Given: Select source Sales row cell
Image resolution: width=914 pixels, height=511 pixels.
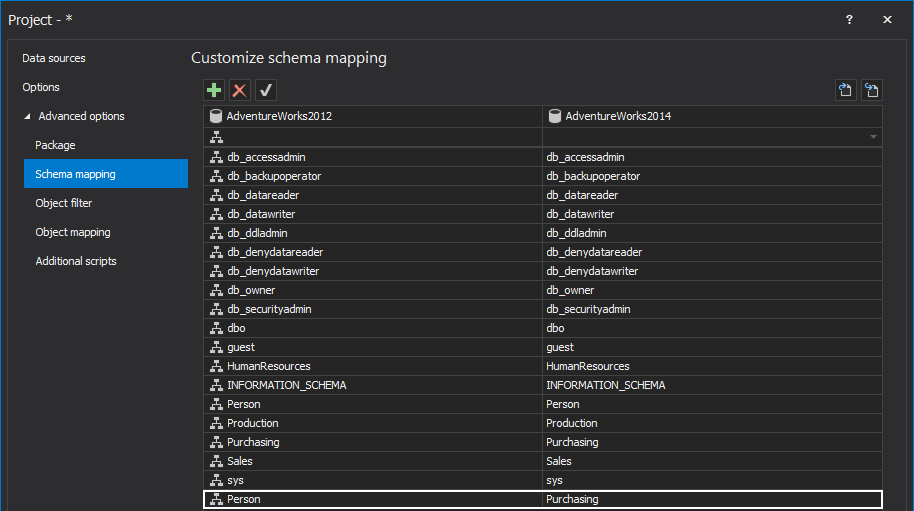Looking at the screenshot, I should 373,461.
